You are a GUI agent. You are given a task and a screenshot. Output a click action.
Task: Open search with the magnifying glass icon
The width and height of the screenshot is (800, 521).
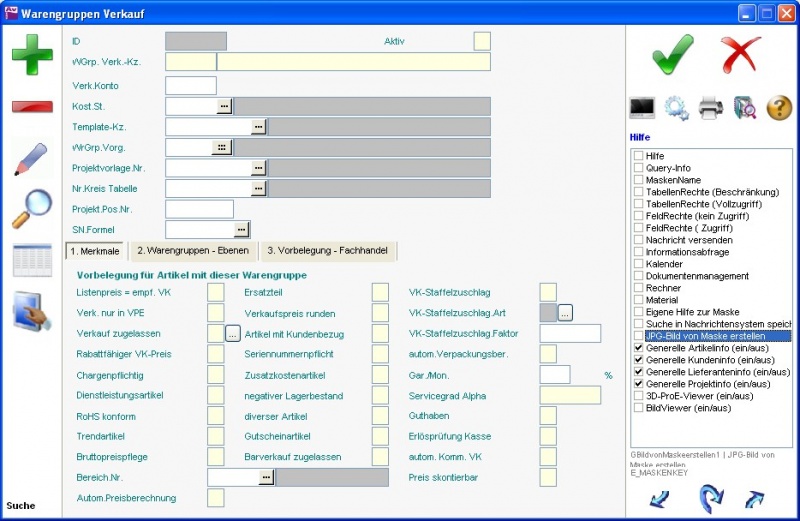pos(32,209)
